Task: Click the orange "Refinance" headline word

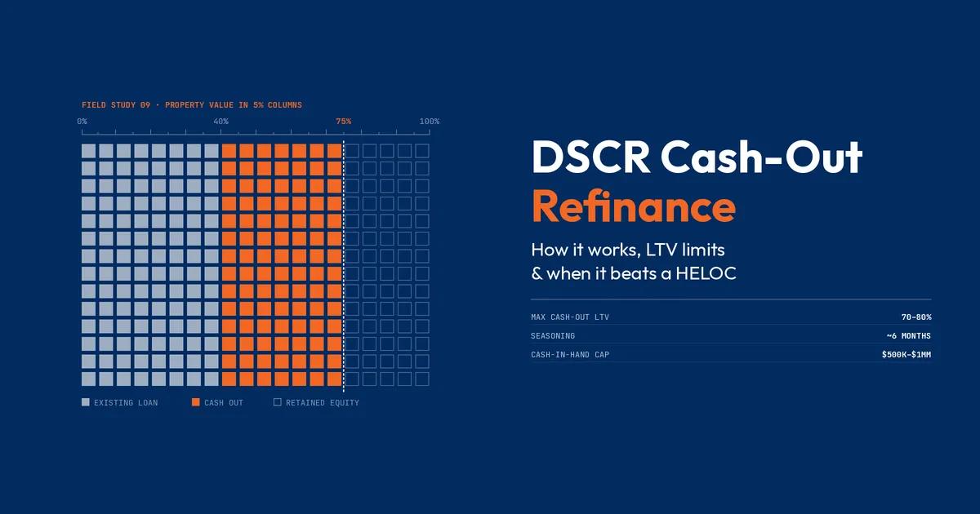Action: pyautogui.click(x=633, y=206)
